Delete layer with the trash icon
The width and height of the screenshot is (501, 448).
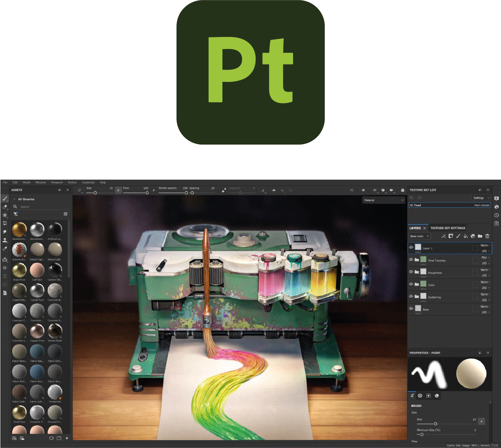pos(487,236)
